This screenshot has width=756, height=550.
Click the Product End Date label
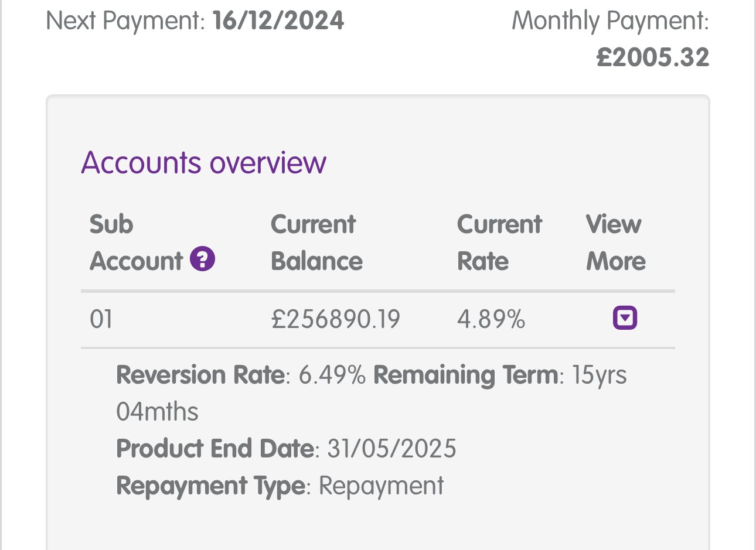point(215,449)
